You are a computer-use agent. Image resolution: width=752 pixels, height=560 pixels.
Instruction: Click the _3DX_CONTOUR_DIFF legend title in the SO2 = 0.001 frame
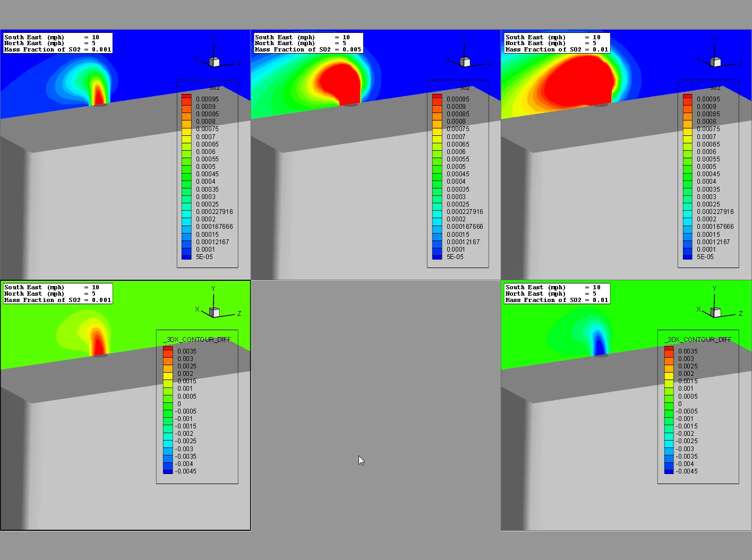click(x=196, y=340)
